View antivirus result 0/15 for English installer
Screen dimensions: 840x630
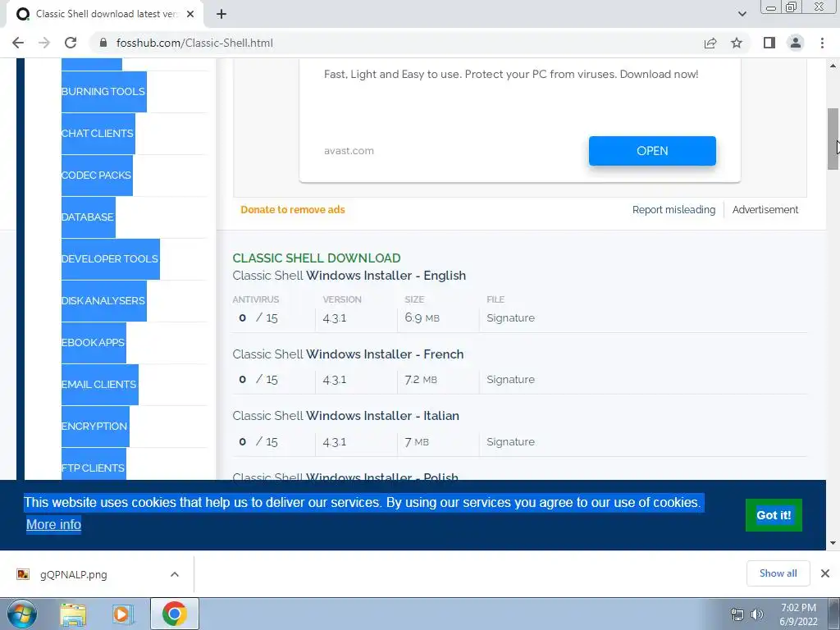[x=258, y=317]
